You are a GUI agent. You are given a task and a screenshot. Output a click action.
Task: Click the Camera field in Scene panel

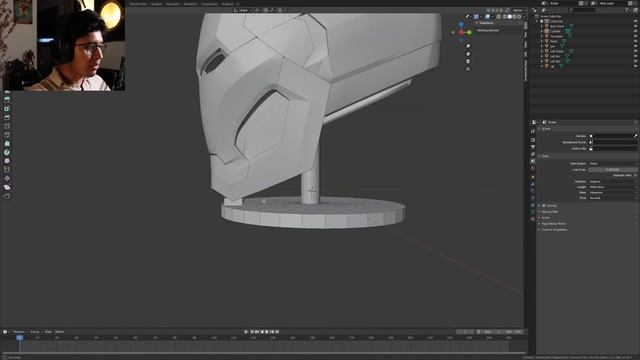pos(613,136)
